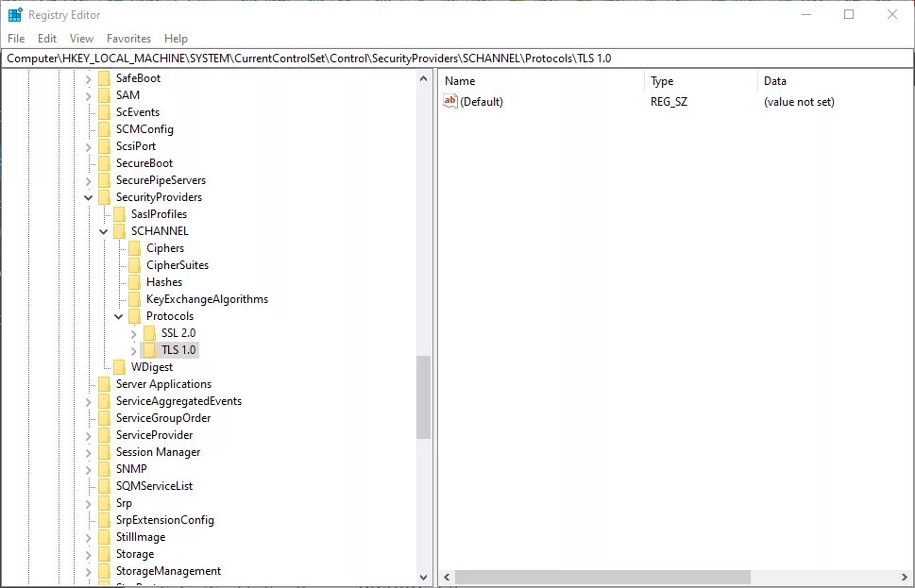915x588 pixels.
Task: Collapse the Protocols key
Action: tap(118, 317)
